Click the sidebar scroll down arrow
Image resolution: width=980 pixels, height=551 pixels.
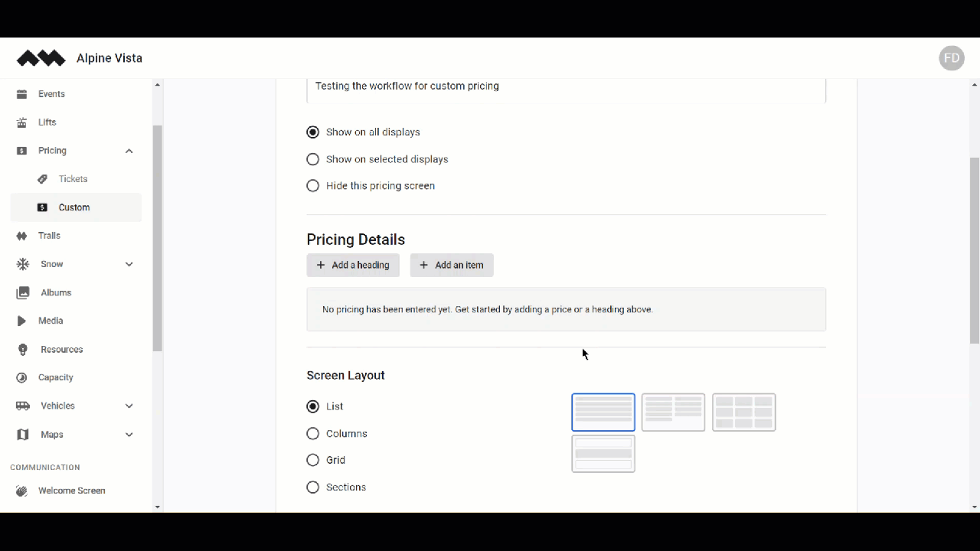(158, 507)
